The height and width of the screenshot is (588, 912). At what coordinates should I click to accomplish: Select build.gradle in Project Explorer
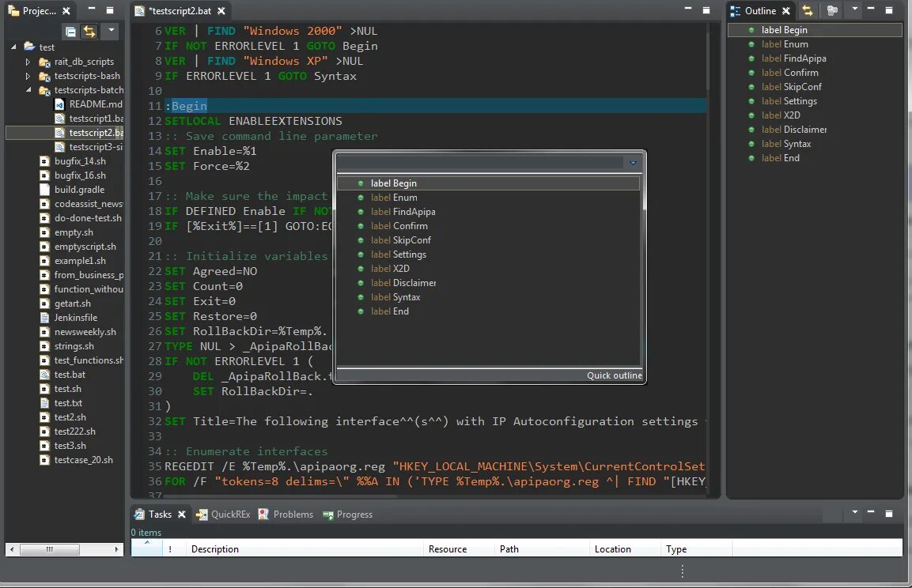point(79,190)
